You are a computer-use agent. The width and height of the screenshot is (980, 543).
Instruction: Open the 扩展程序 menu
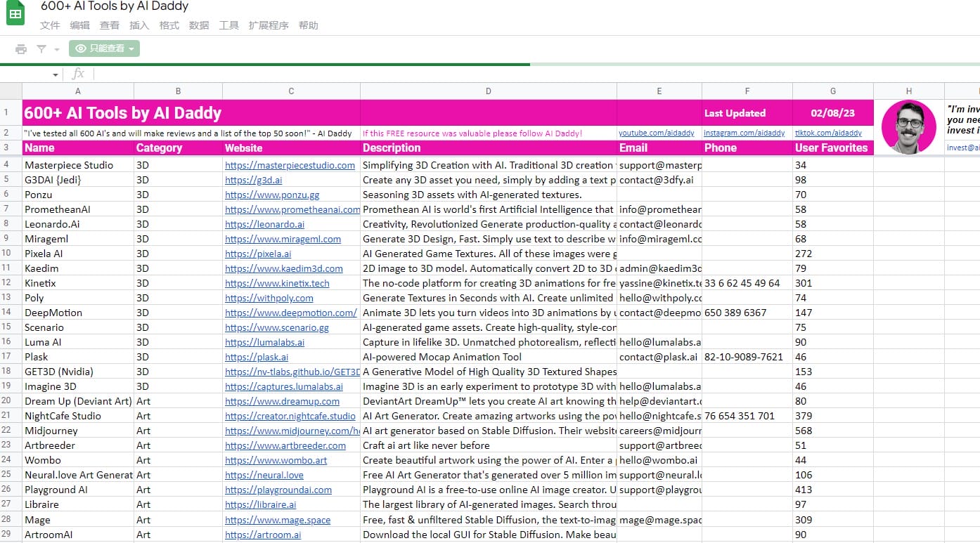point(269,25)
